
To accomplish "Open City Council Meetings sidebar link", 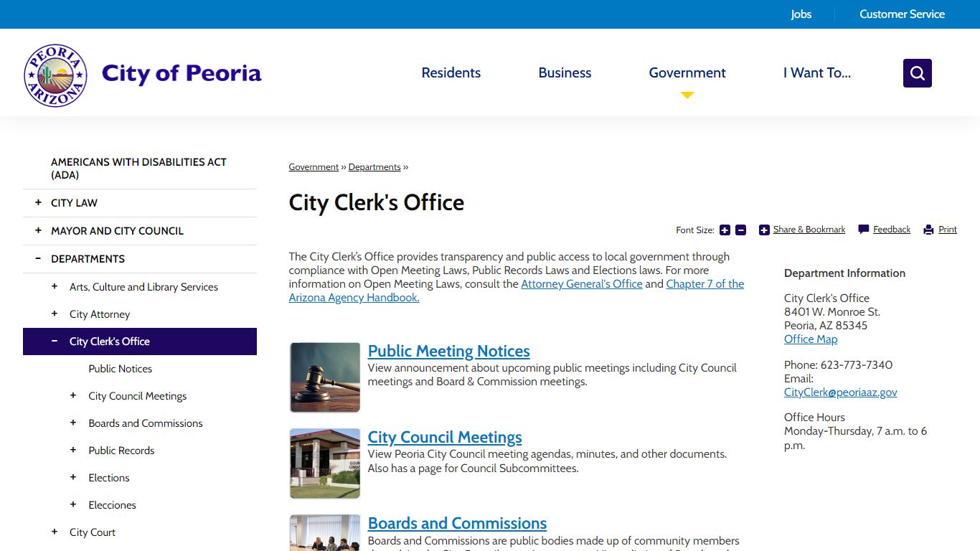I will pos(138,396).
